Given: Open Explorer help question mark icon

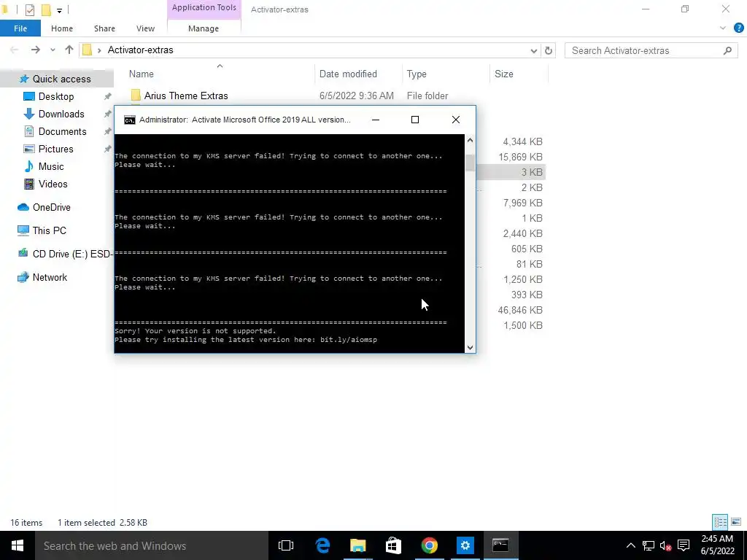Looking at the screenshot, I should coord(739,28).
